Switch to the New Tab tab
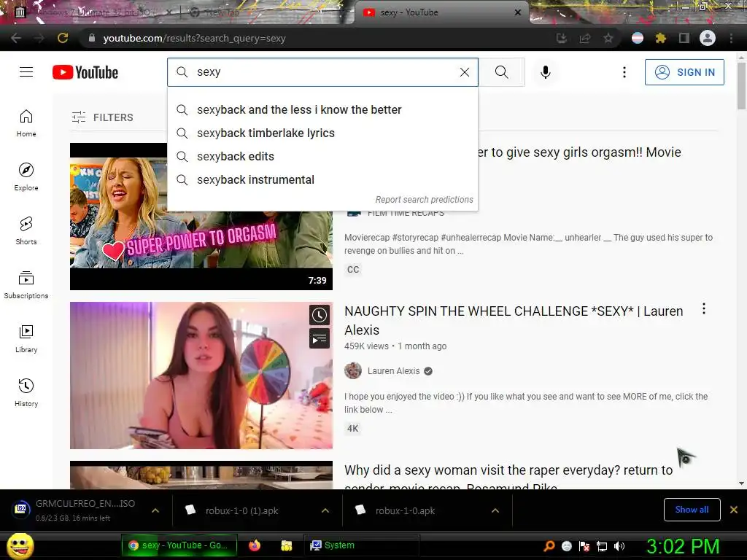This screenshot has height=560, width=747. click(266, 12)
